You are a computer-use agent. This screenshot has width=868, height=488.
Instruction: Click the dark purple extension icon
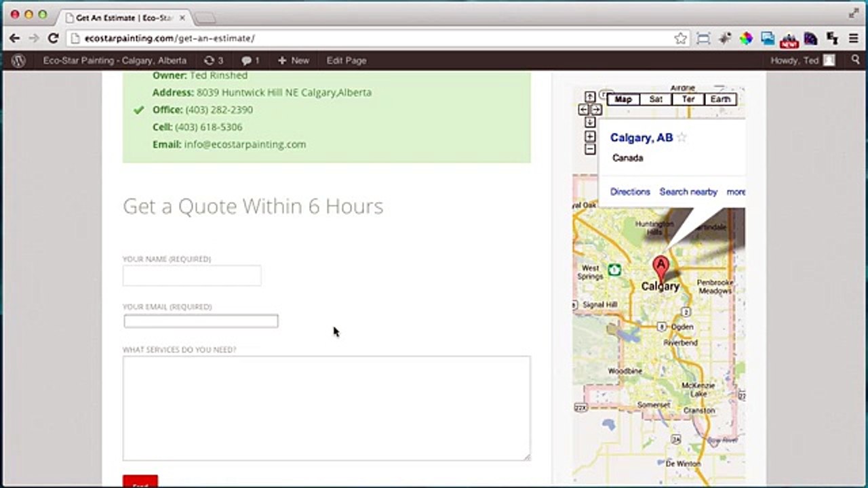[x=811, y=39]
